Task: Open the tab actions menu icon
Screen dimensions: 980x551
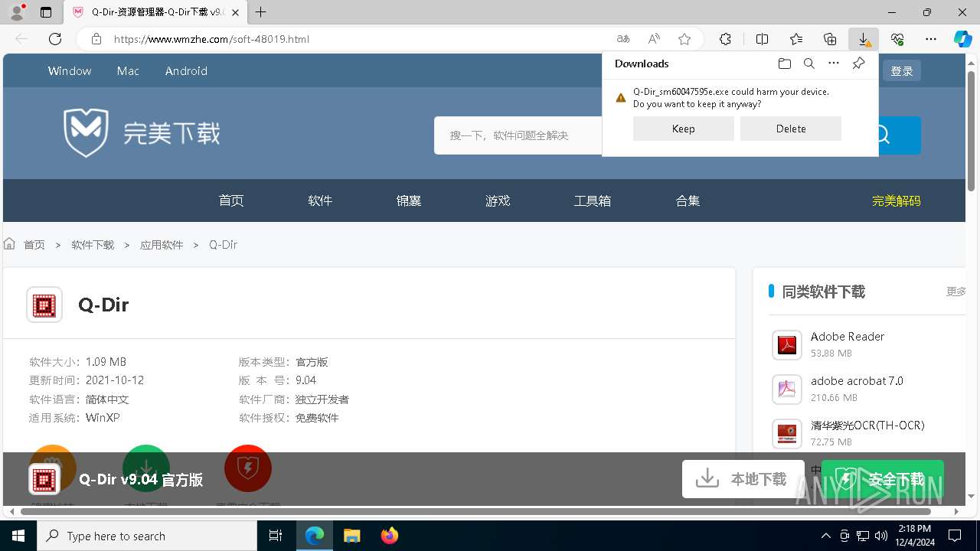Action: 46,12
